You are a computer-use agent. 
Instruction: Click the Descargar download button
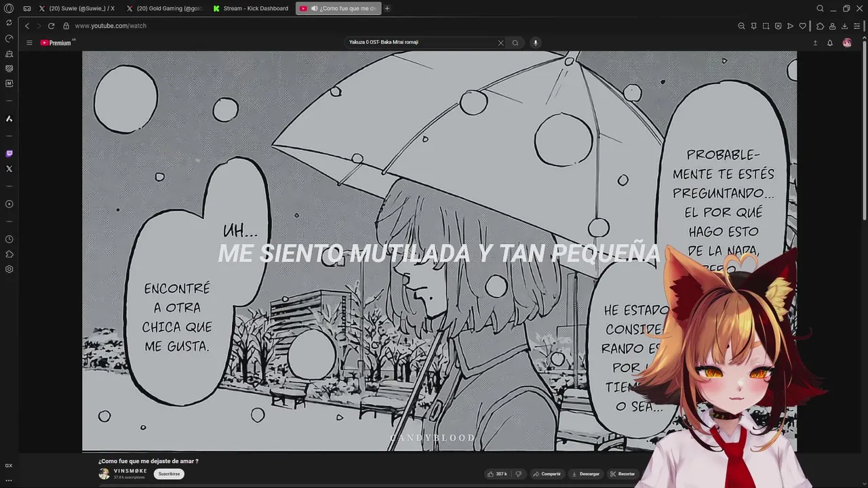[585, 474]
